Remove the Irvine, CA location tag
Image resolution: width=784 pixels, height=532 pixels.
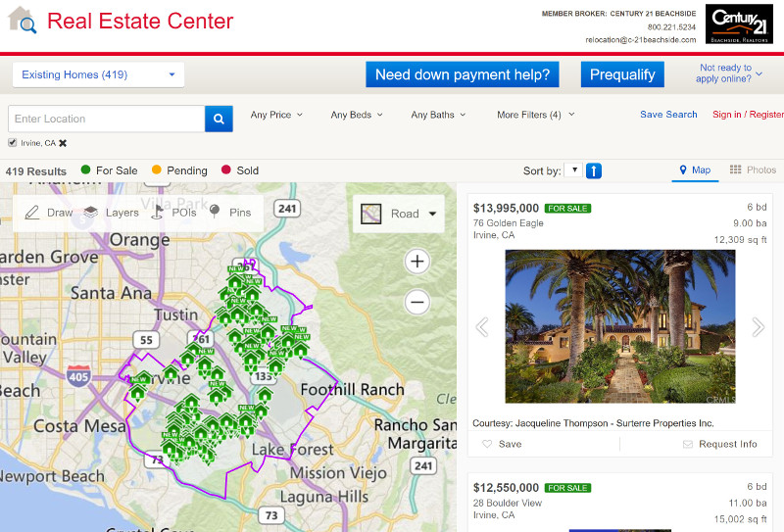tap(63, 143)
